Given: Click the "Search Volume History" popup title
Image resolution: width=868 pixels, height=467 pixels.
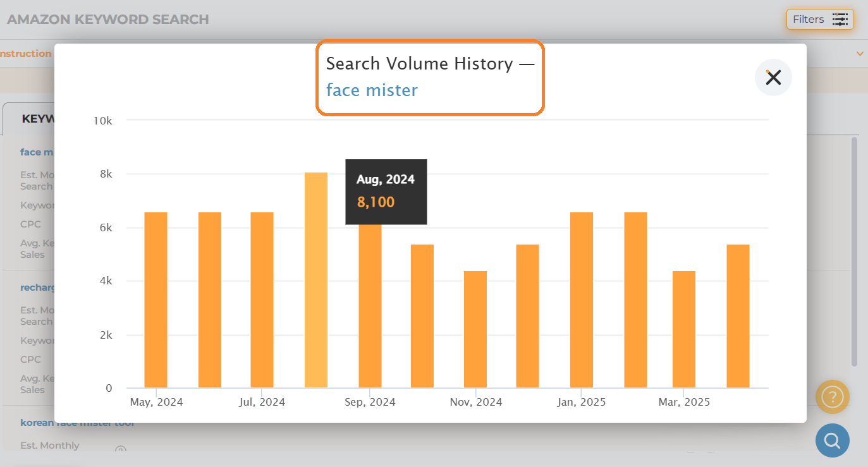Looking at the screenshot, I should pos(431,63).
